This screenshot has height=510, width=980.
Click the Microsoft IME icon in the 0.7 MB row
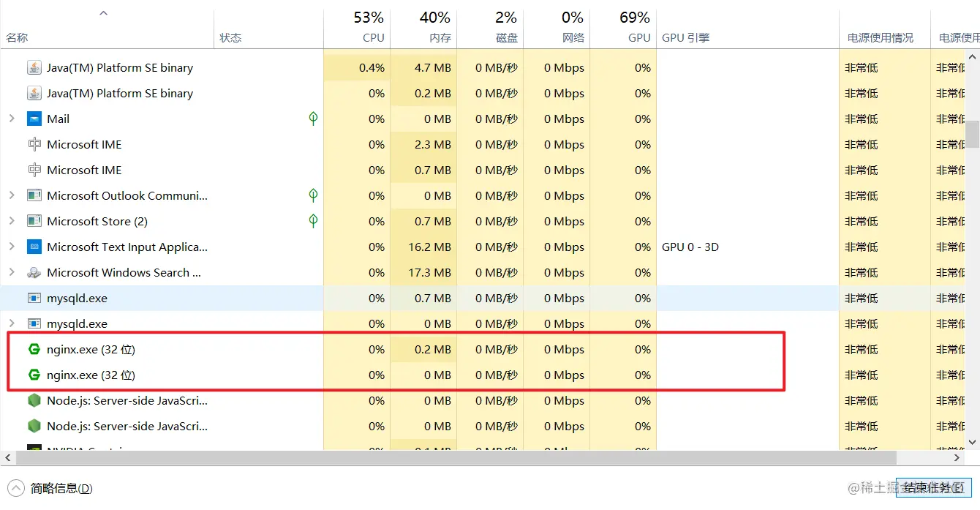click(x=34, y=170)
